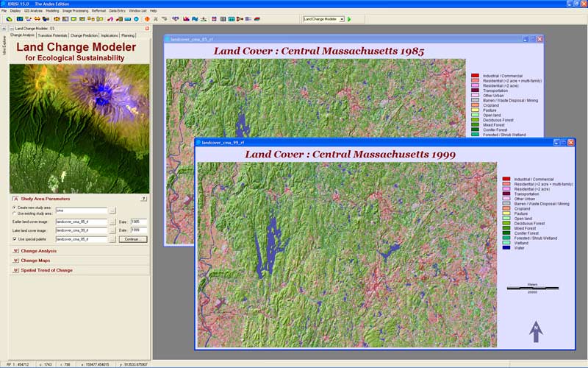Open the Image Processing menu
This screenshot has width=588, height=368.
pos(76,11)
